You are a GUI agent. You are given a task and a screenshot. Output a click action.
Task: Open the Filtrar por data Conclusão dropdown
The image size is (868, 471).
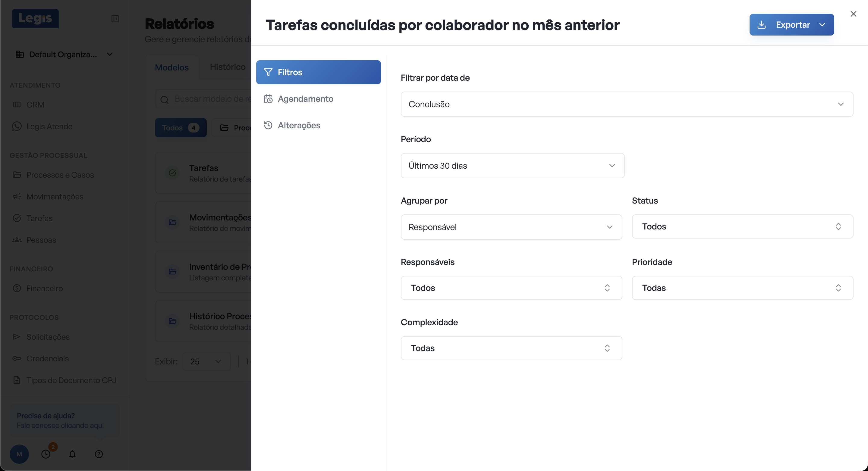click(x=627, y=104)
